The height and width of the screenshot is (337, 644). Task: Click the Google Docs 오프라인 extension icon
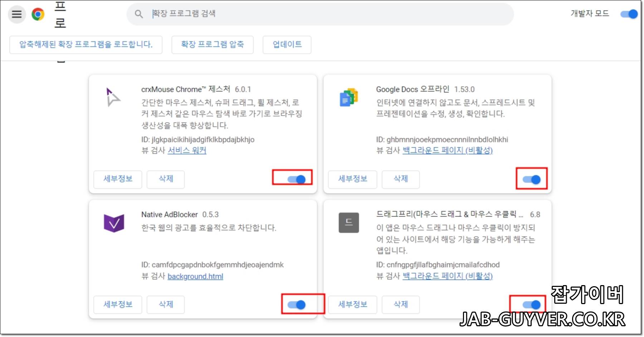point(349,97)
